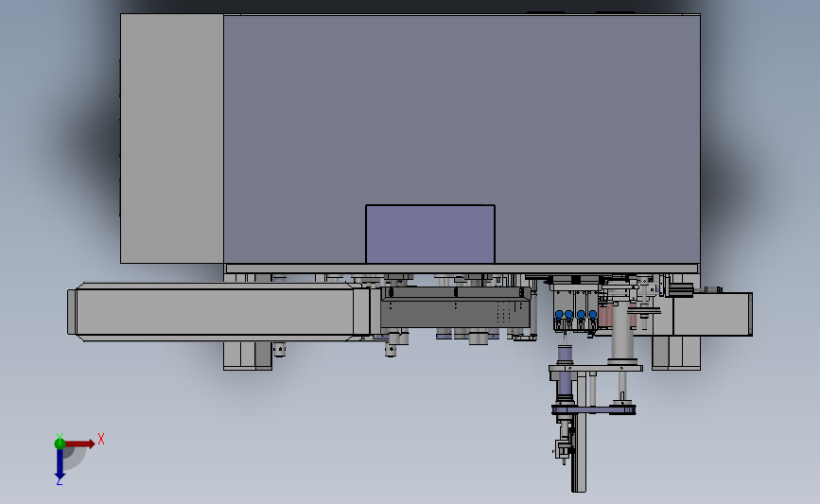Image resolution: width=820 pixels, height=504 pixels.
Task: Select the bottom right support leg block
Action: coord(675,353)
